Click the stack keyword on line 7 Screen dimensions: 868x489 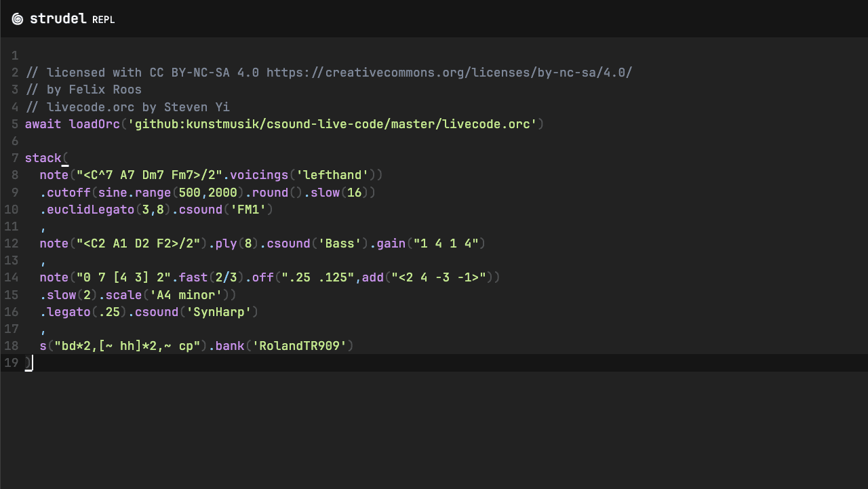[43, 158]
